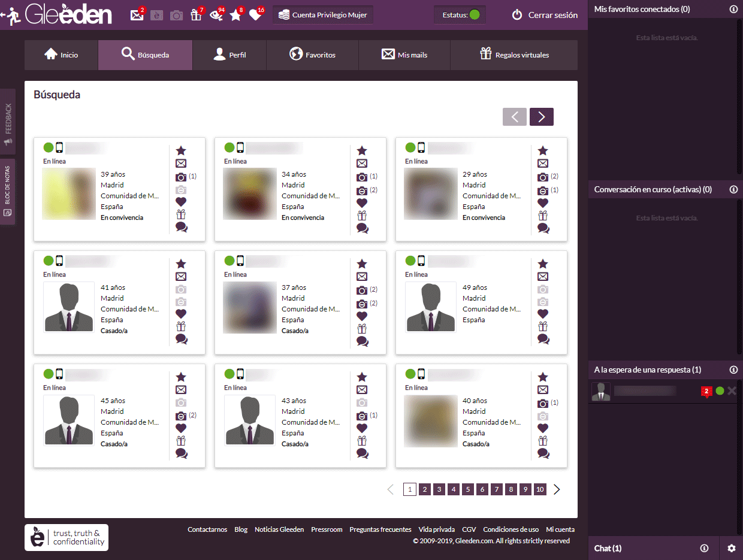
Task: Send mail to the 40 años profile
Action: click(x=543, y=390)
